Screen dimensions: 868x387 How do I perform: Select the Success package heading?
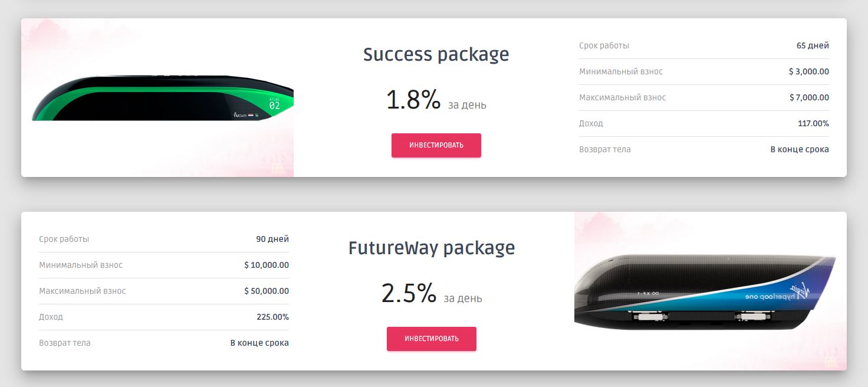[x=436, y=54]
